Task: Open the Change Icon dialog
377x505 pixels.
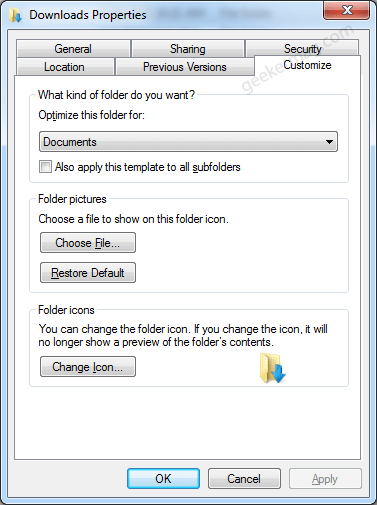Action: coord(88,367)
